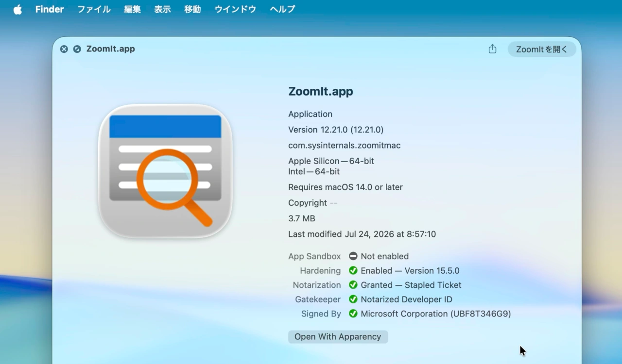Click the Notarization green checkmark icon
622x364 pixels.
click(x=353, y=285)
